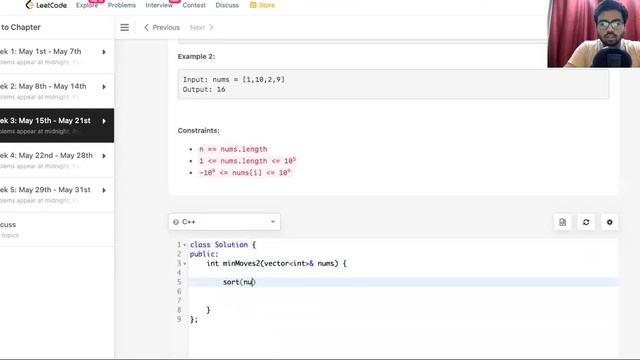
Task: Expand Week 1: May 1st - May 7th
Action: [104, 52]
